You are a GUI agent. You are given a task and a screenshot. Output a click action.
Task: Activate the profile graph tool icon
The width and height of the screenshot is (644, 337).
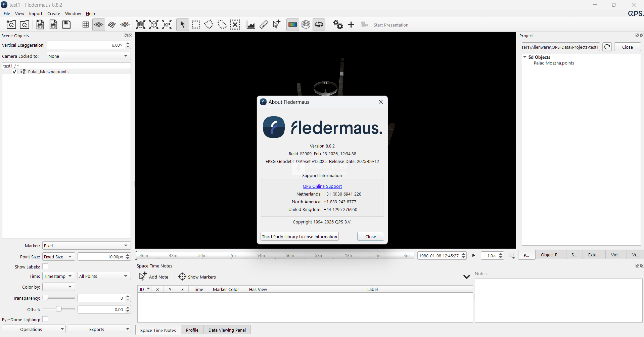[x=250, y=25]
